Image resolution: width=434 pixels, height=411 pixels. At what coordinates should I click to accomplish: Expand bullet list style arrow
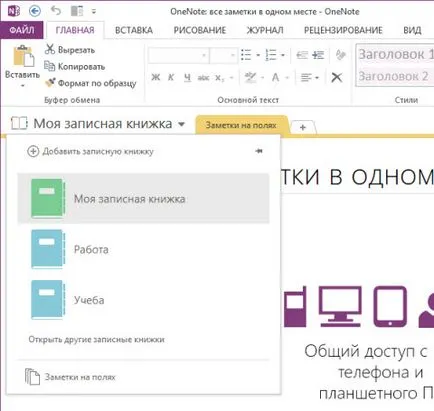258,55
